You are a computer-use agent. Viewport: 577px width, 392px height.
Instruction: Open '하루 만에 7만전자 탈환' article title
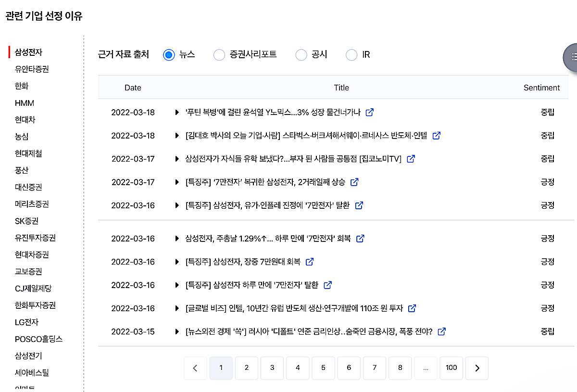[252, 285]
